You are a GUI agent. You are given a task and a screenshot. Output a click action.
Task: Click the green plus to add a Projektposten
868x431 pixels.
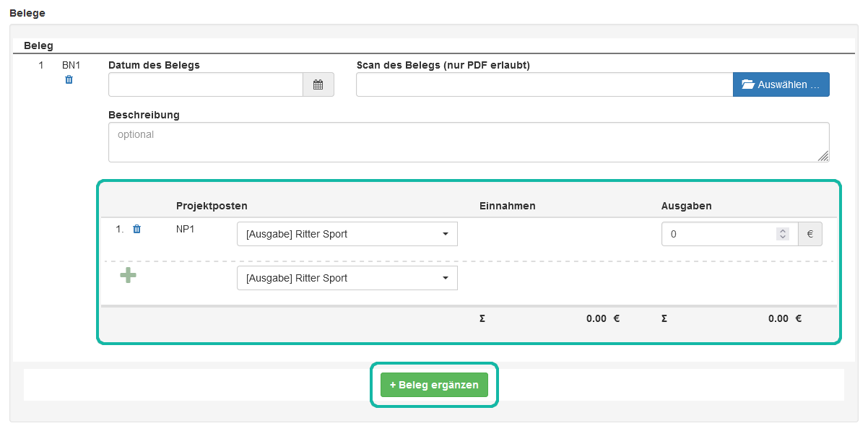coord(128,275)
